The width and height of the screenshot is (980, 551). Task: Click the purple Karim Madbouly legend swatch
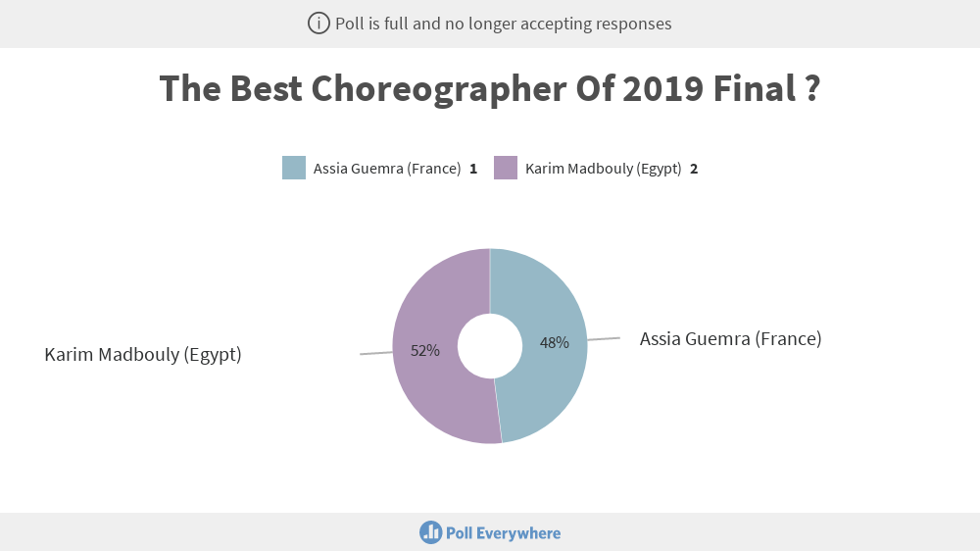tap(506, 169)
